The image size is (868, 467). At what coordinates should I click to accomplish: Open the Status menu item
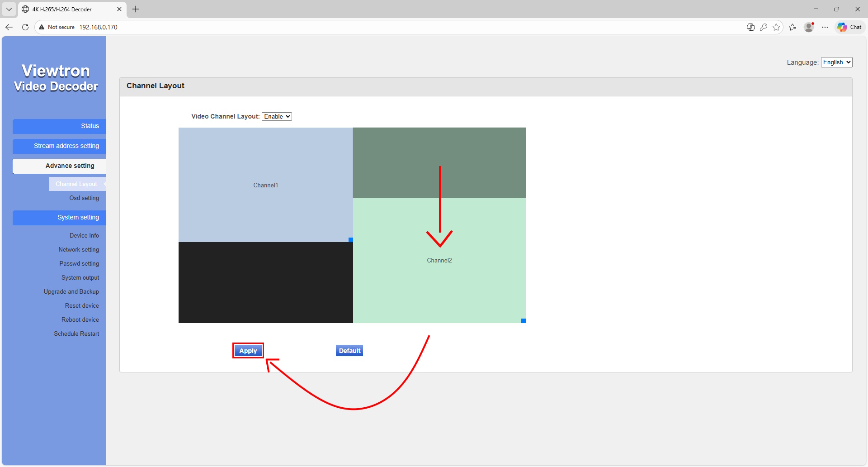(x=59, y=126)
